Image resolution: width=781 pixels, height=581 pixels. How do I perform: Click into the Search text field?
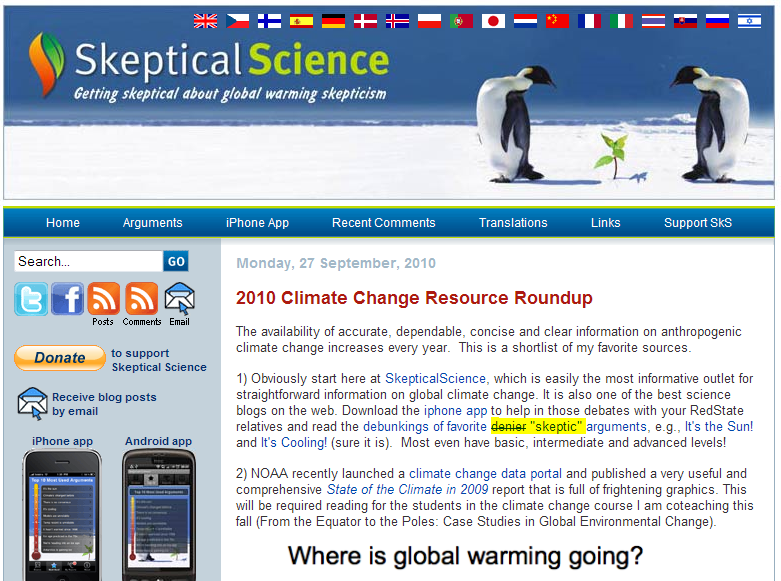tap(88, 262)
